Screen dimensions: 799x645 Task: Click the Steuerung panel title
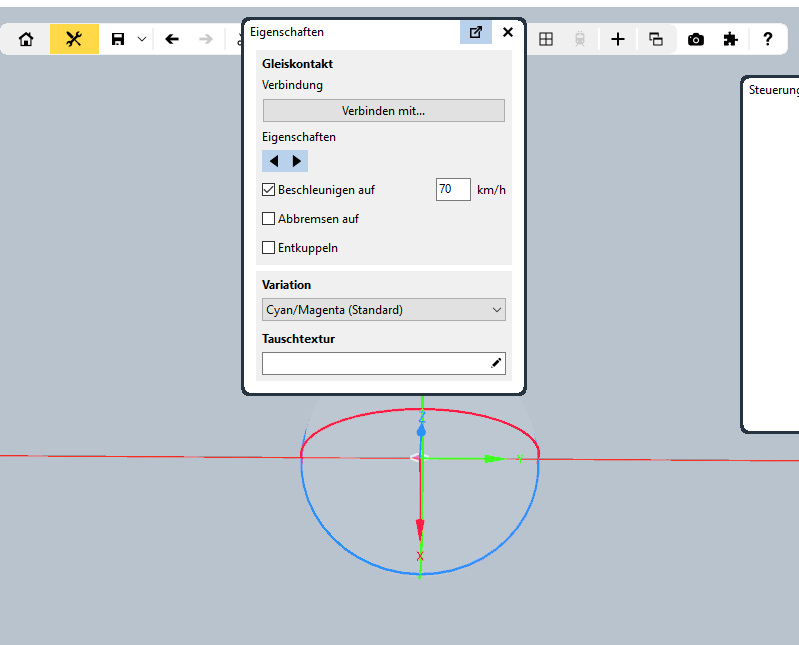pos(774,90)
